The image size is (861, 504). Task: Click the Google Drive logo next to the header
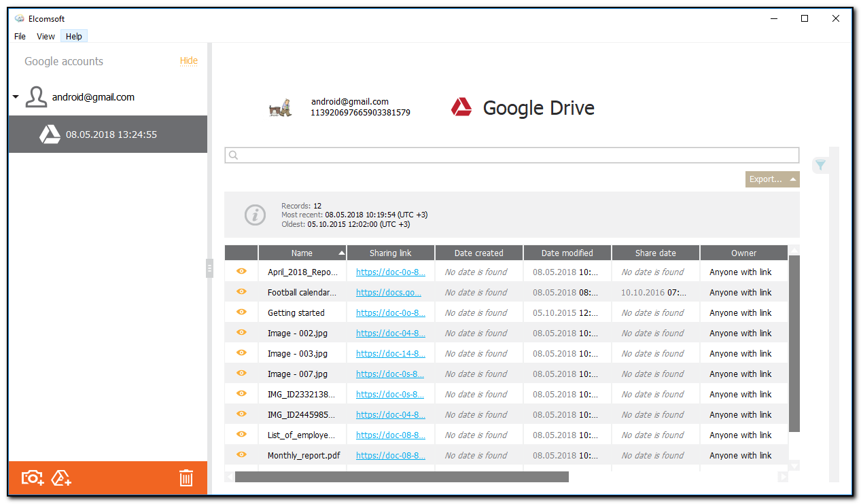pos(461,107)
